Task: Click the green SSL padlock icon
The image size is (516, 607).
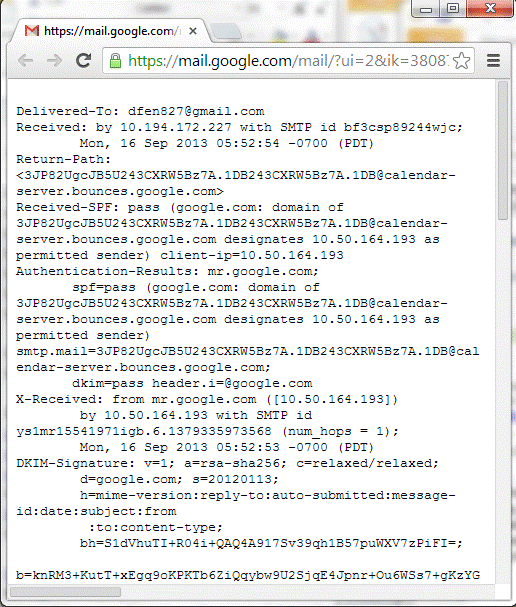Action: pos(115,61)
